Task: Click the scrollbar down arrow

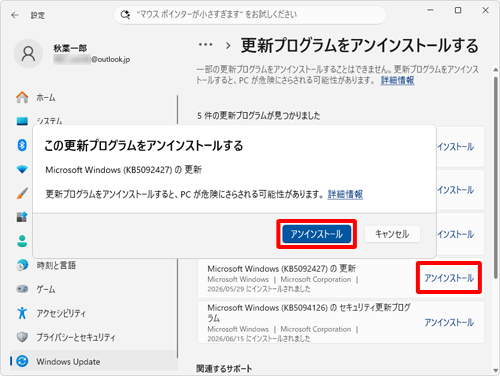Action: [496, 370]
